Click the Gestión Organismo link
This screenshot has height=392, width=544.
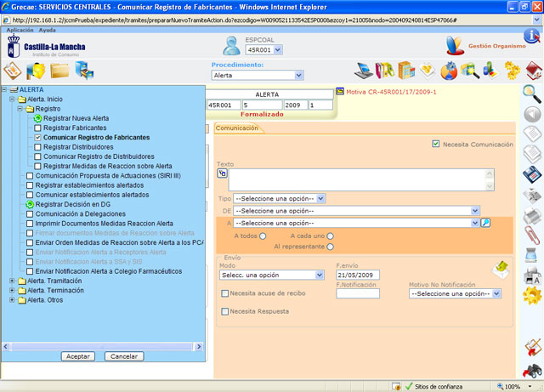coord(496,46)
